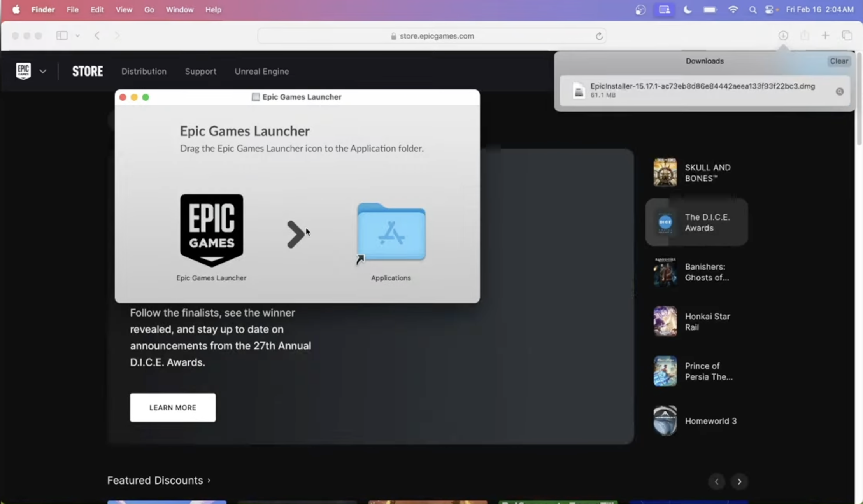Viewport: 863px width, 504px height.
Task: Click the Safari reload page icon
Action: (x=599, y=36)
